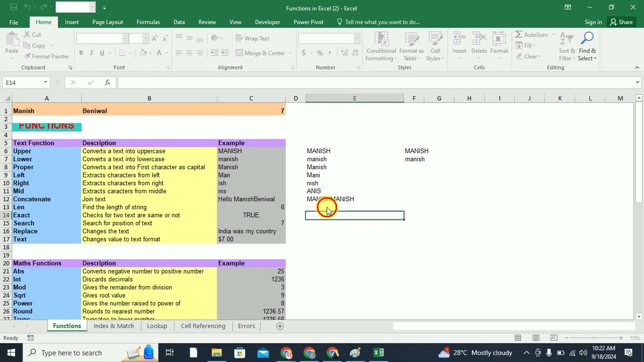Toggle Bold formatting in Font group

coord(81,53)
